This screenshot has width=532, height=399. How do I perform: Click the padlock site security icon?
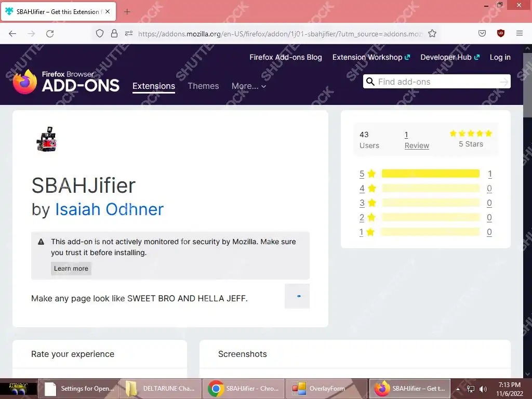(114, 33)
